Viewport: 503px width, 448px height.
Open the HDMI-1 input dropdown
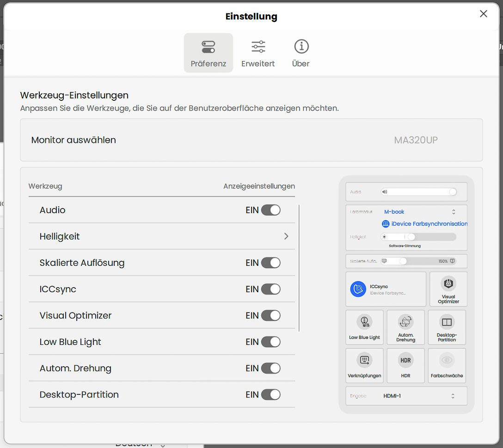pyautogui.click(x=419, y=396)
